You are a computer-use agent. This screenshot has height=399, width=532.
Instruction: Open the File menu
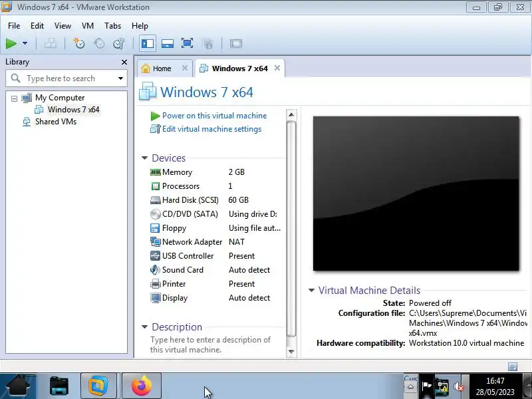14,26
